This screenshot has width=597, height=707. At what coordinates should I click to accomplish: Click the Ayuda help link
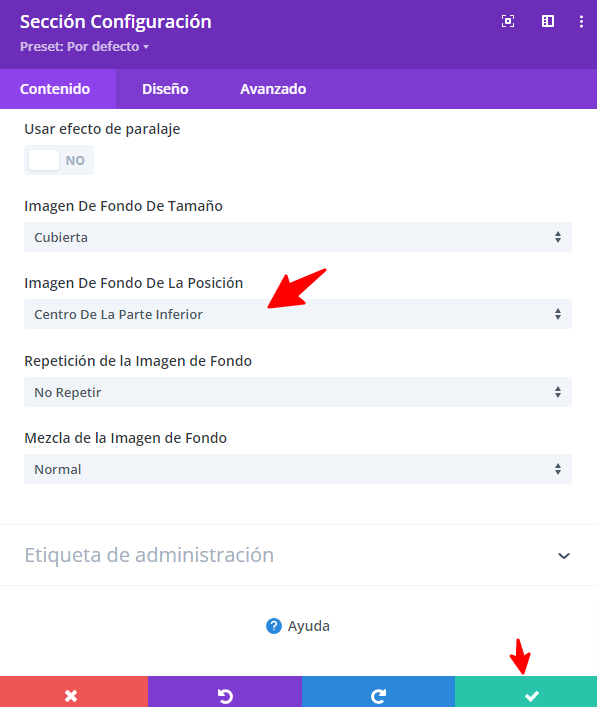pyautogui.click(x=308, y=626)
